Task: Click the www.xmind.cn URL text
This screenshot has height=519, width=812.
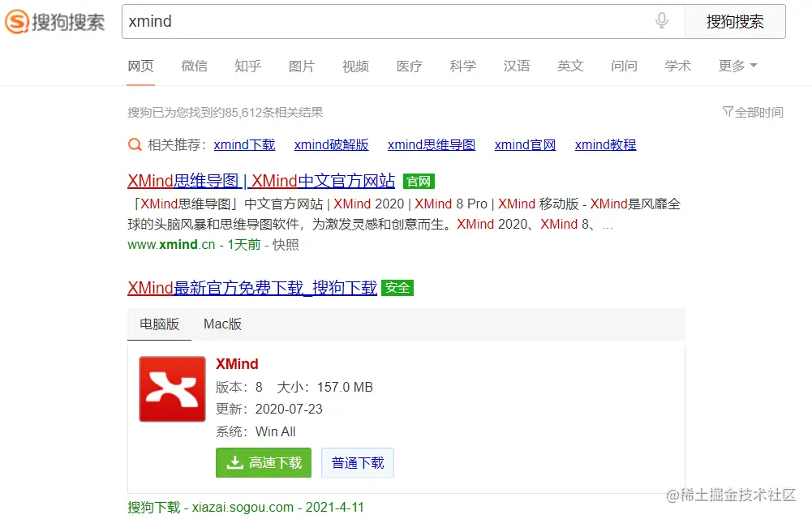Action: tap(171, 244)
